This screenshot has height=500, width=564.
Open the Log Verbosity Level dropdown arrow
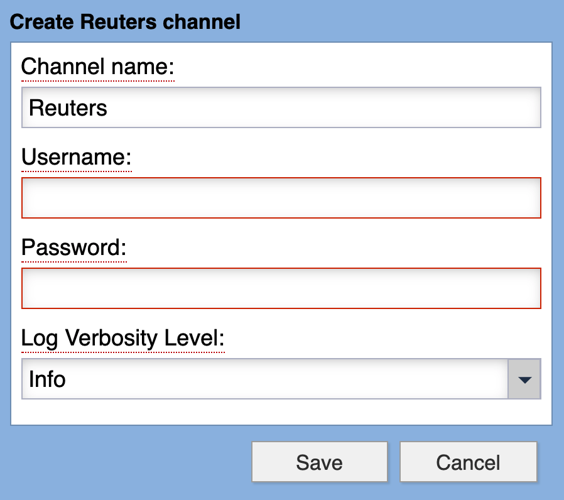tap(524, 379)
